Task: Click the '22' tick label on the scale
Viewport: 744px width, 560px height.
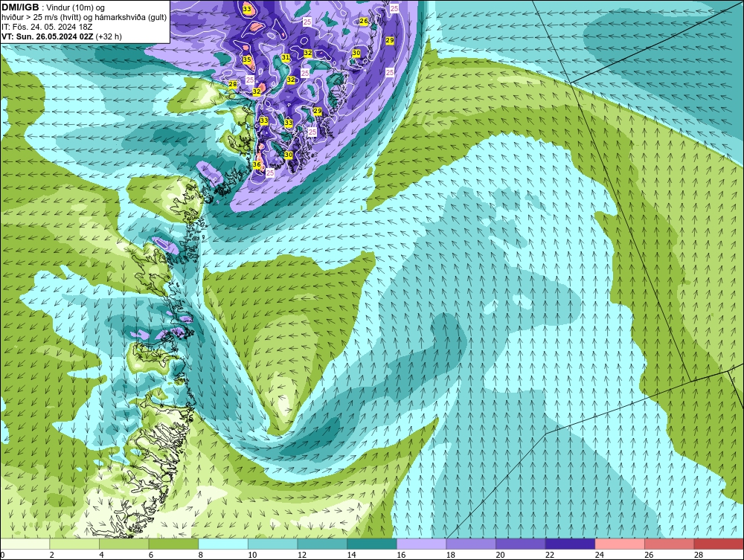Action: coord(550,555)
